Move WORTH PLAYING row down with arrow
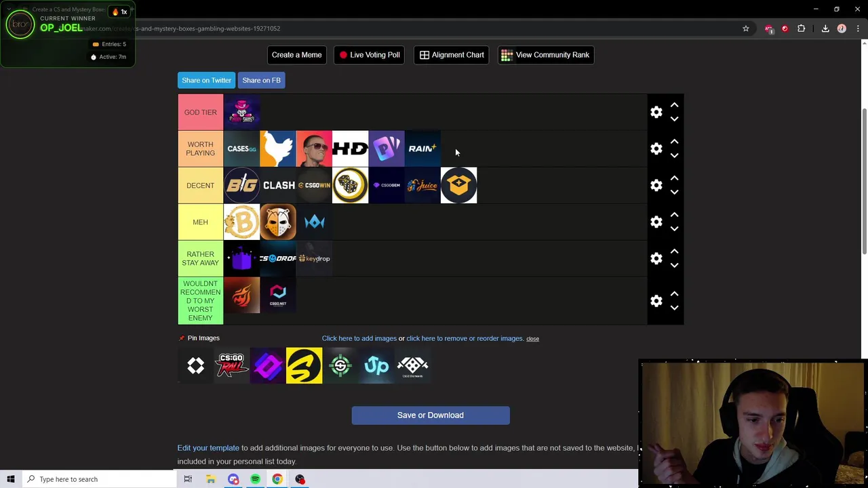The width and height of the screenshot is (868, 488). pos(674,155)
